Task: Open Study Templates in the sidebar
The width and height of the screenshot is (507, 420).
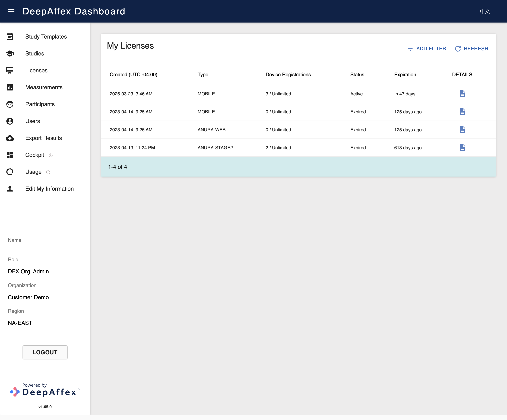Action: coord(46,36)
